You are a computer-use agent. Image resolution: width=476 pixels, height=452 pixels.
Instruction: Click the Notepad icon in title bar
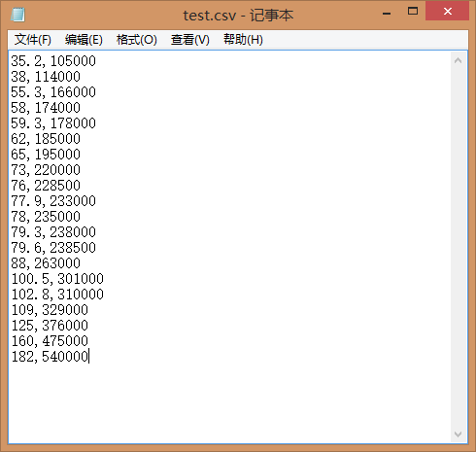pos(17,15)
